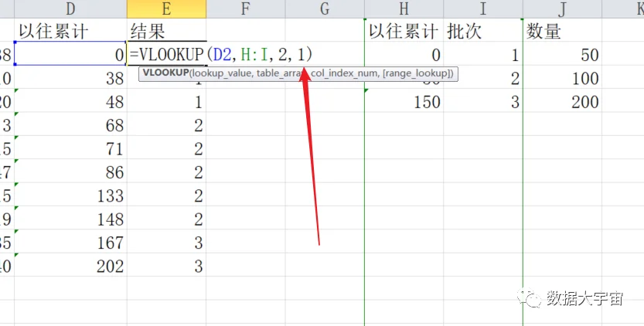Select the cell containing 150 in column H
644x326 pixels.
tap(404, 100)
